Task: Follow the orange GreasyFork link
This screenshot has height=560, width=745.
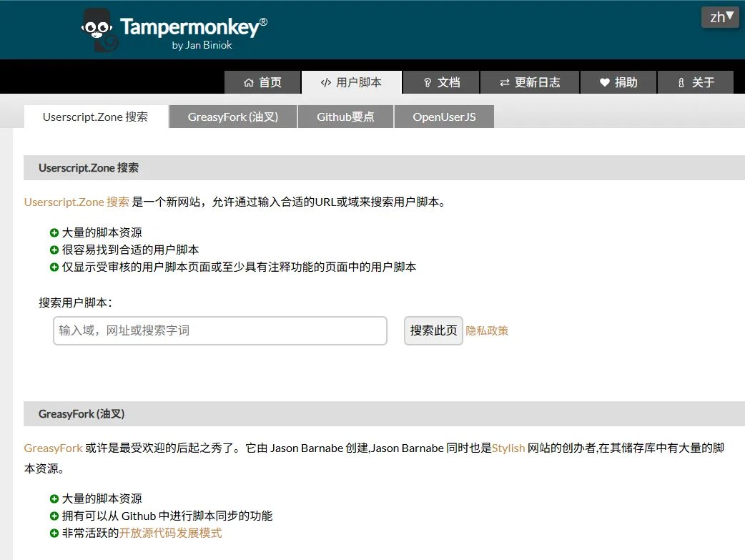Action: (x=54, y=448)
